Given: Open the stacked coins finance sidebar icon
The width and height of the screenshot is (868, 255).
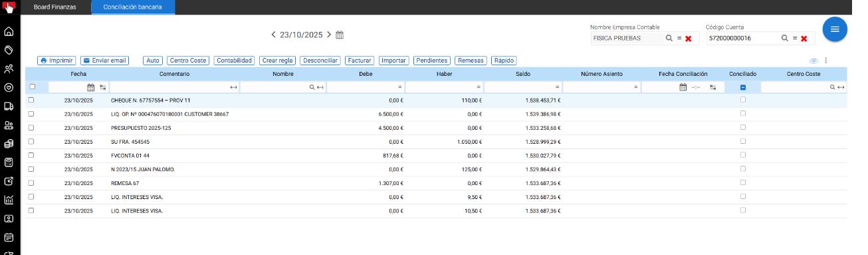Looking at the screenshot, I should (x=9, y=144).
